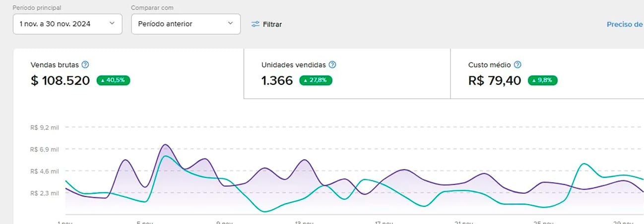Click the filter sliders icon

256,24
